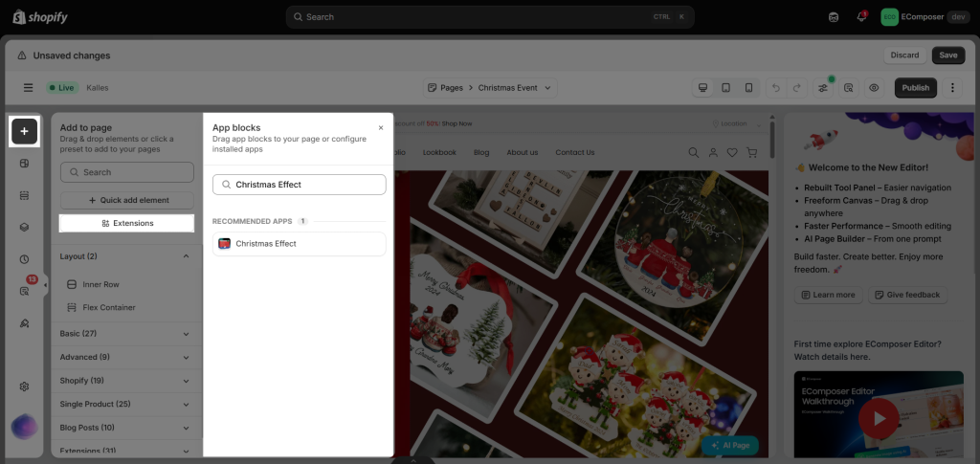
Task: Switch to desktop preview device
Action: tap(703, 88)
